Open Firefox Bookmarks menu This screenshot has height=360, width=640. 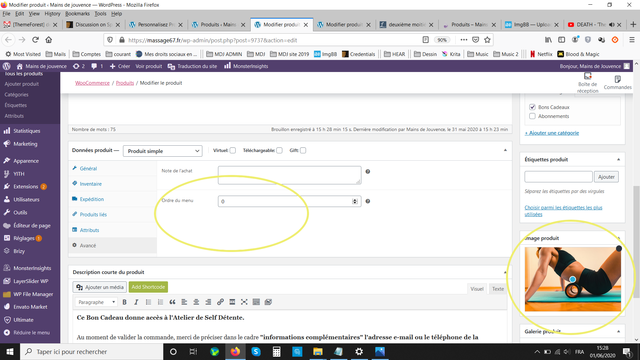pos(77,13)
